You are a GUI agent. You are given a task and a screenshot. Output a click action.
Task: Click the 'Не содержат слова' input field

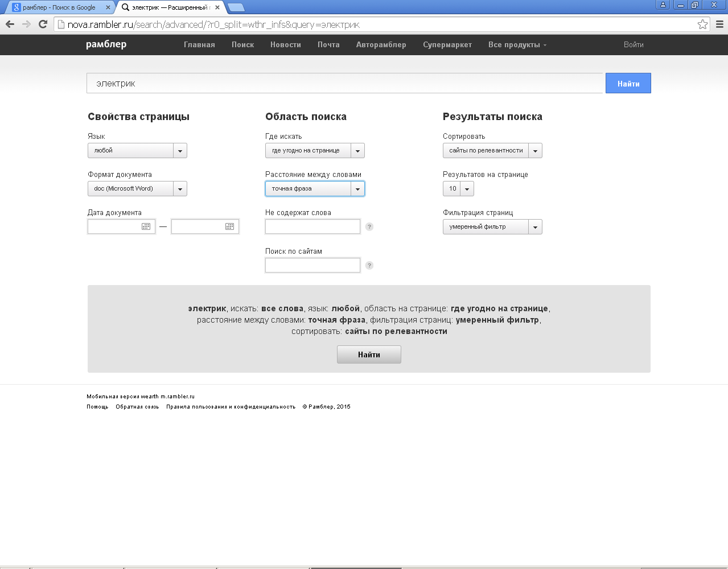tap(312, 226)
